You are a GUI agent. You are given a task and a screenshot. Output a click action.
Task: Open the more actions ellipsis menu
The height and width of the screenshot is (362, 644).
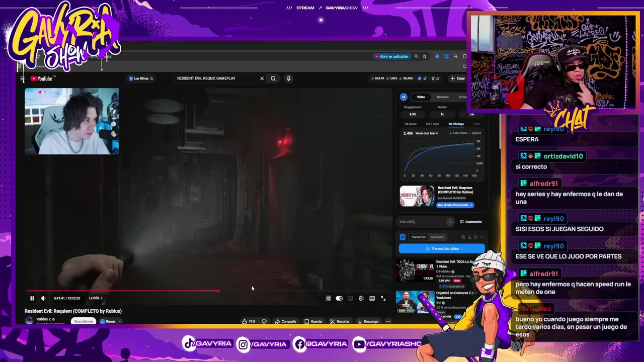[x=388, y=321]
